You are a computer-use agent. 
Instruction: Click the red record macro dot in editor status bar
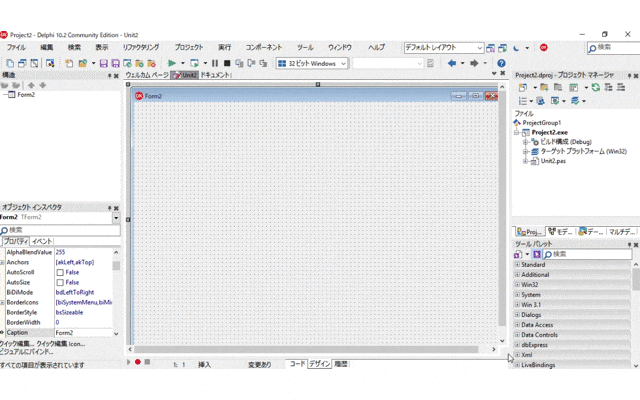138,362
